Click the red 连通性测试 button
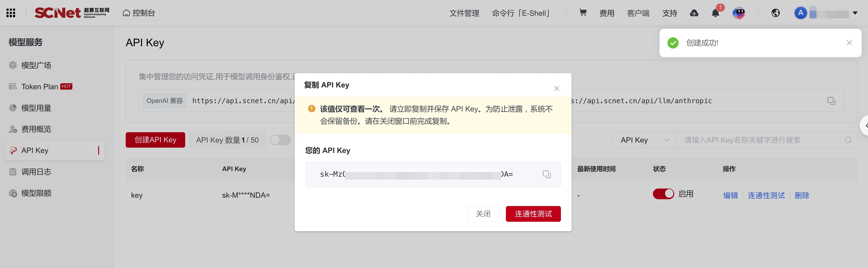 coord(533,214)
